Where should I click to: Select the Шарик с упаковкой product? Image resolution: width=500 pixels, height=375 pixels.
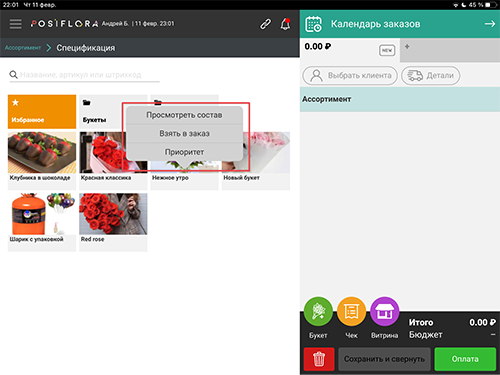point(42,222)
